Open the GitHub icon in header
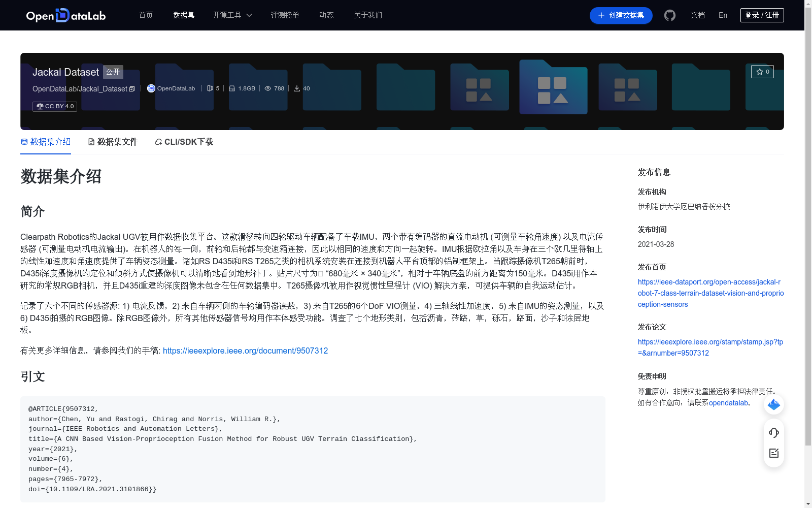812x508 pixels. point(670,15)
